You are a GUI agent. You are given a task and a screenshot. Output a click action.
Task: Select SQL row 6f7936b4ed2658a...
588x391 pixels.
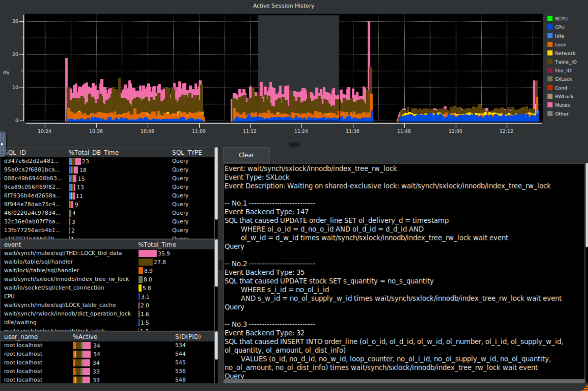tap(107, 196)
